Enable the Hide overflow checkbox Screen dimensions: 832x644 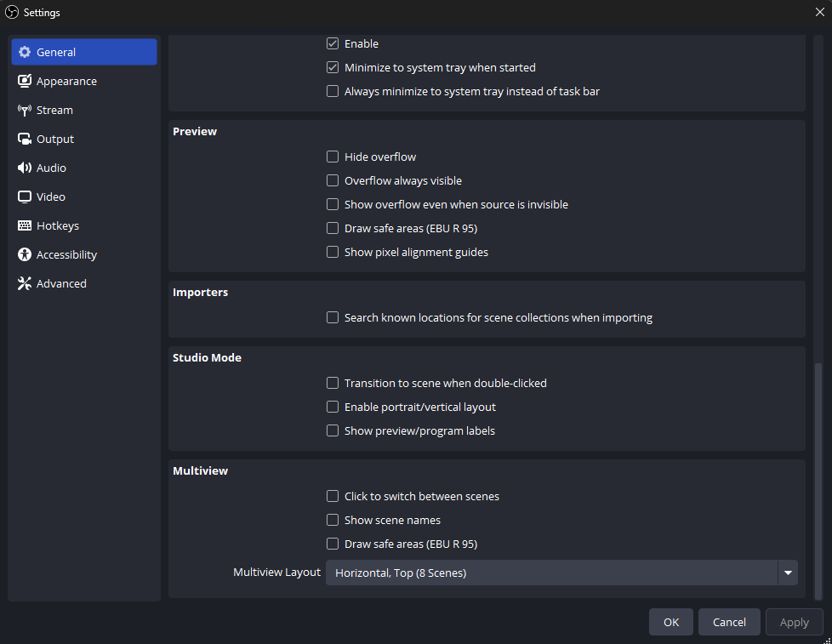point(333,157)
